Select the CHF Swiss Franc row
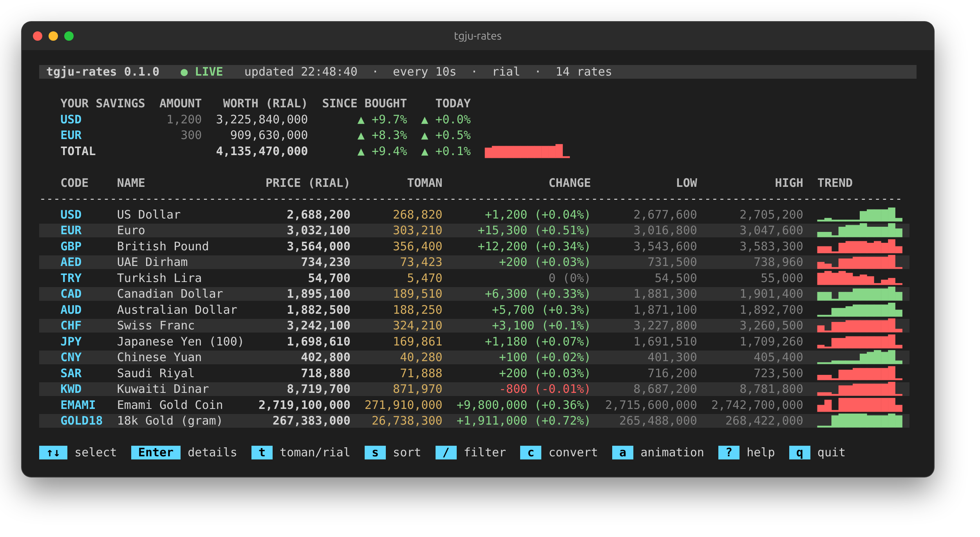The height and width of the screenshot is (537, 980). (474, 325)
